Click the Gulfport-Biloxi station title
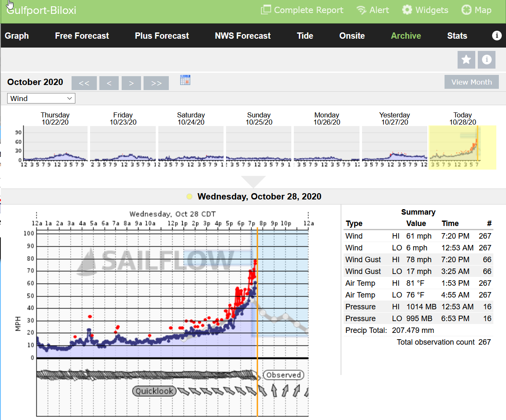This screenshot has width=506, height=420. (41, 10)
